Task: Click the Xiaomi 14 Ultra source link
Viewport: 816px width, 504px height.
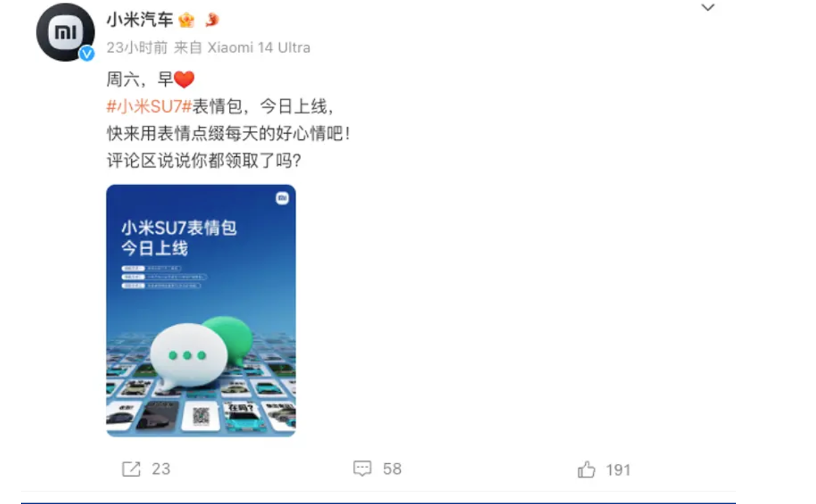Action: (x=258, y=48)
